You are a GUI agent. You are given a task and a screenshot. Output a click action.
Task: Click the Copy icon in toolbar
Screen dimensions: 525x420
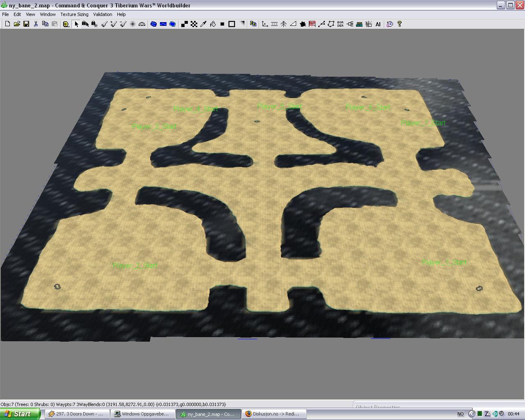[45, 24]
